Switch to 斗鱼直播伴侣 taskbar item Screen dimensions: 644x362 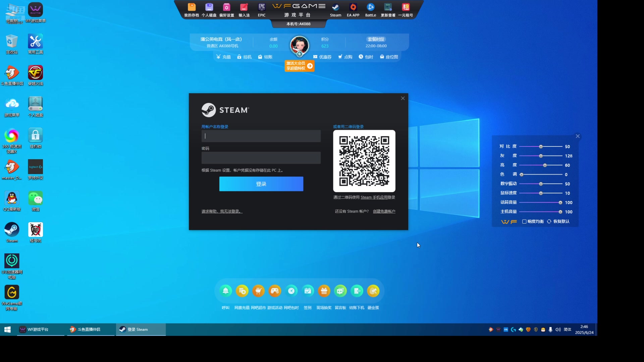pos(91,329)
